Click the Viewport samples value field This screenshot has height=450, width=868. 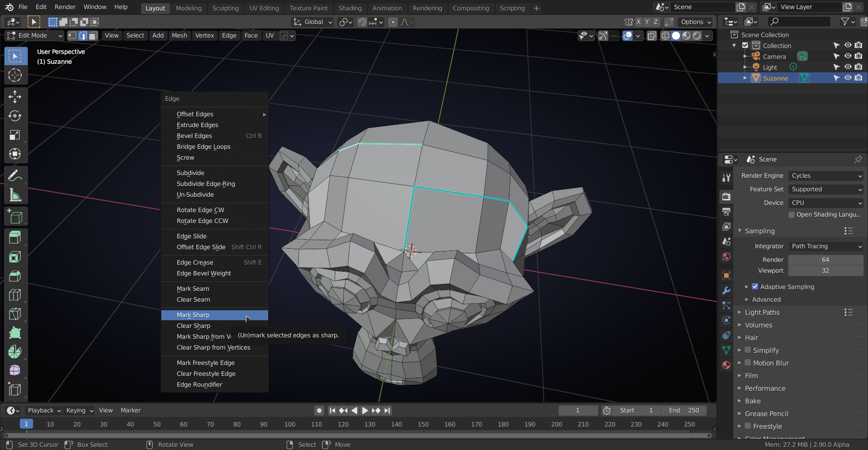[826, 270]
